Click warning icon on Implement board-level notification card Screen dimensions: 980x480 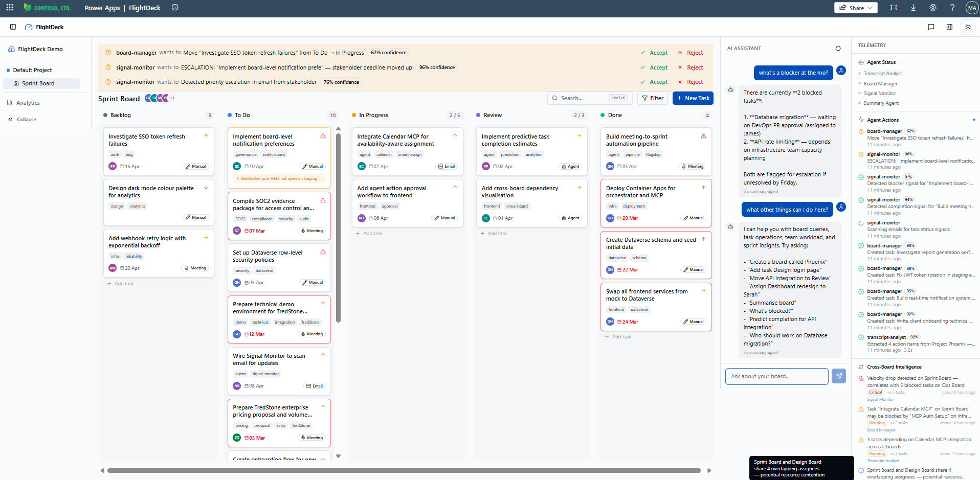click(x=323, y=136)
